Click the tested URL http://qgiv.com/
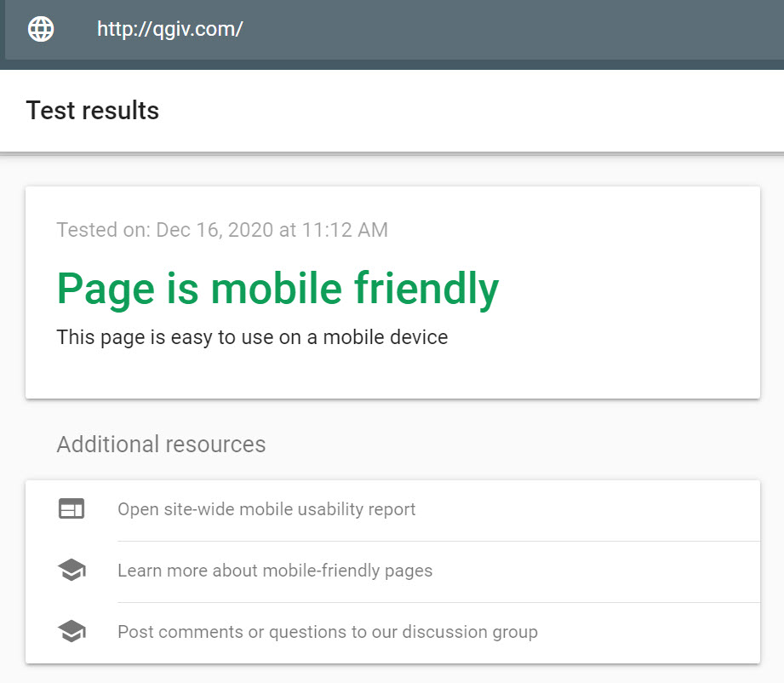Viewport: 784px width, 683px height. point(170,30)
